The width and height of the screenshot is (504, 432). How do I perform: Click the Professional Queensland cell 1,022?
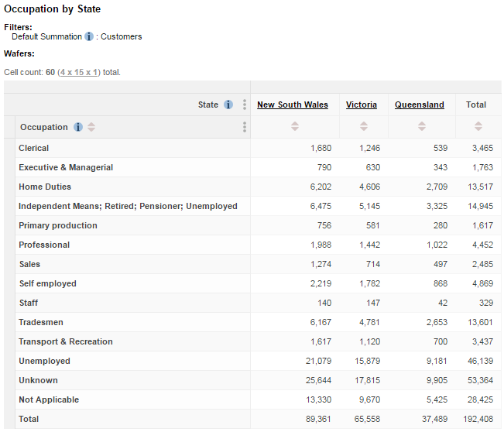click(x=437, y=245)
